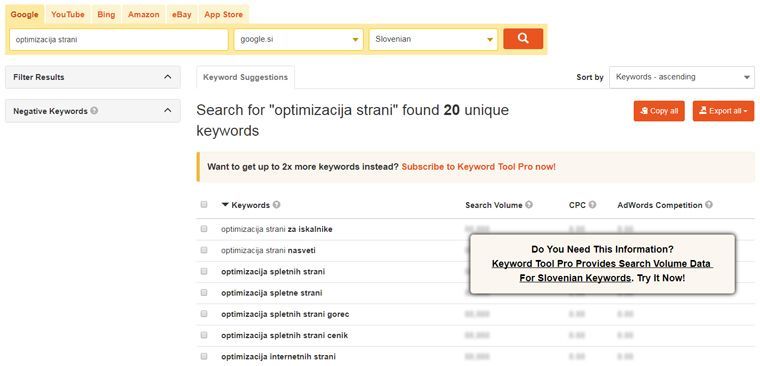Click keyword text "optimizacija strani za iskalnike"
Viewport: 760px width, 366px height.
[277, 229]
